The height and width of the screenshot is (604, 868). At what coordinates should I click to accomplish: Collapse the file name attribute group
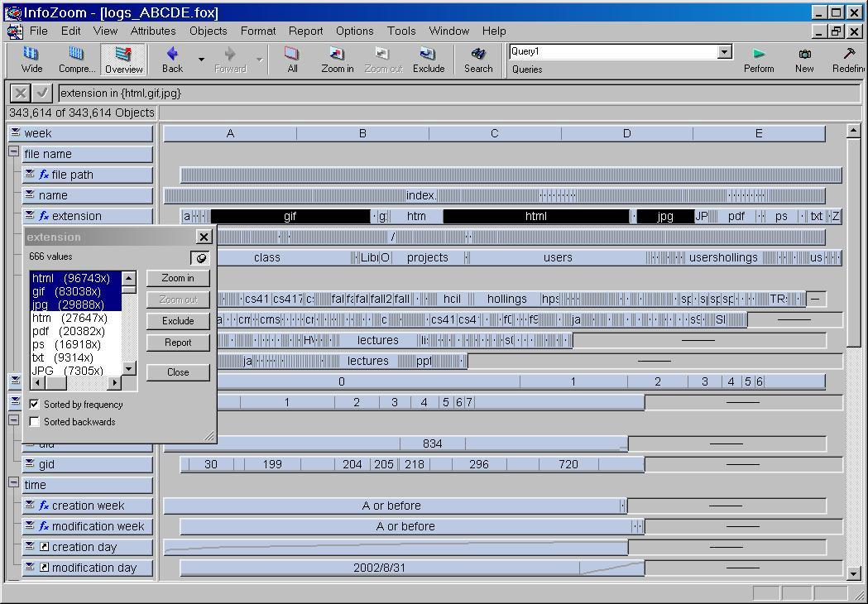(14, 152)
